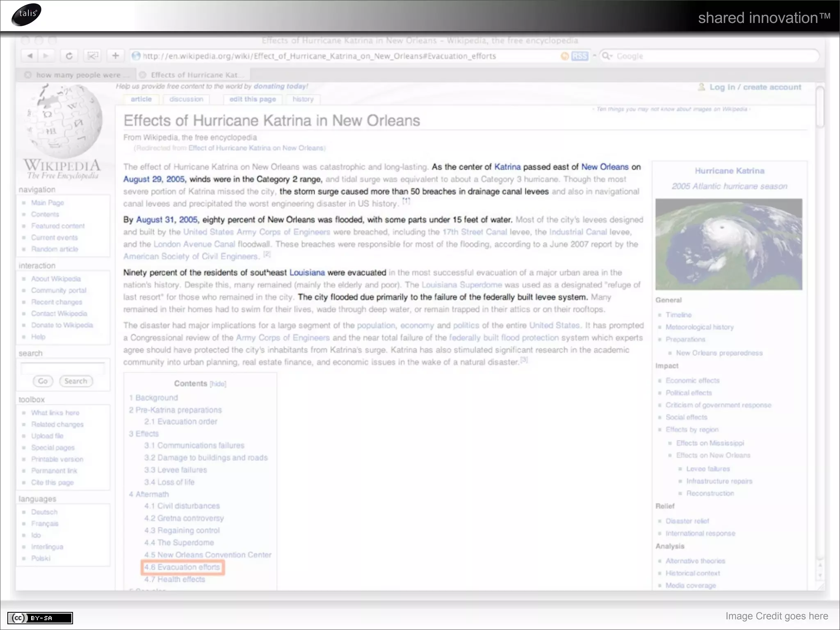
Task: Click 'Effects on Mississippi' in infobox
Action: [x=710, y=443]
